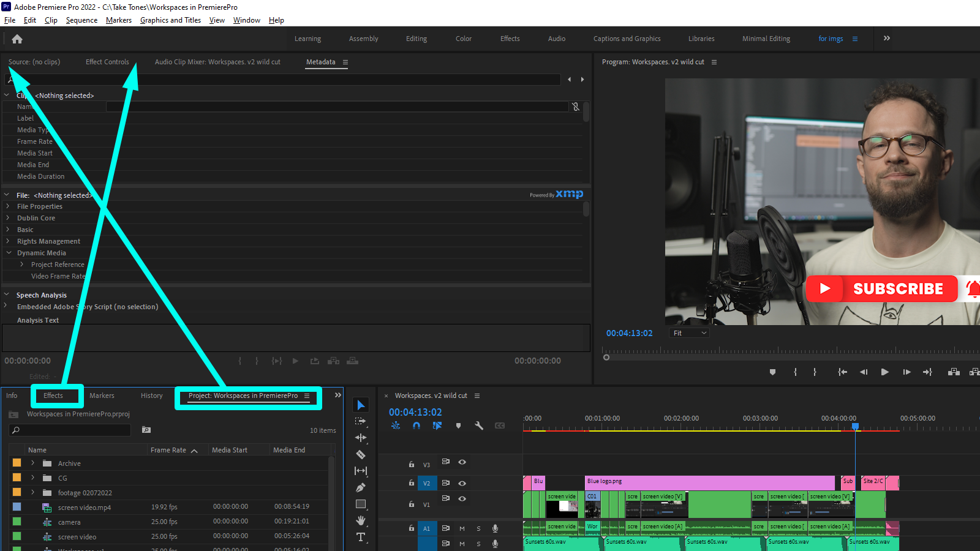The width and height of the screenshot is (980, 551).
Task: Toggle snap in timeline
Action: 417,425
